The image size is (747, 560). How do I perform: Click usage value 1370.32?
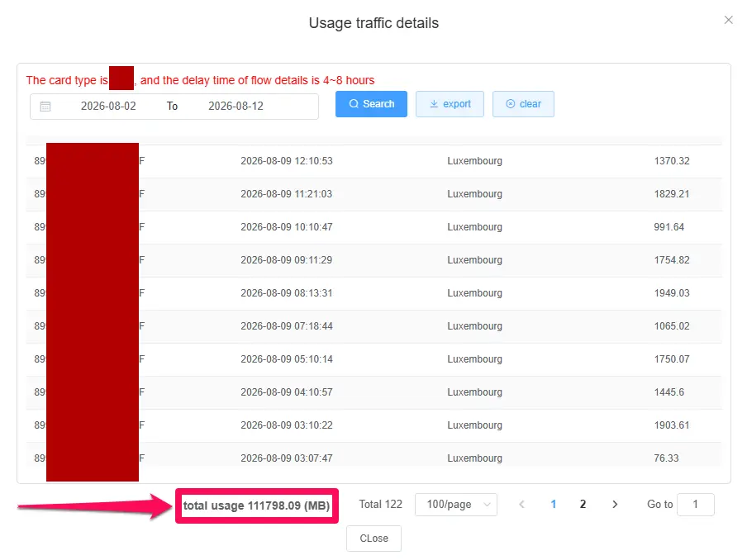[672, 161]
